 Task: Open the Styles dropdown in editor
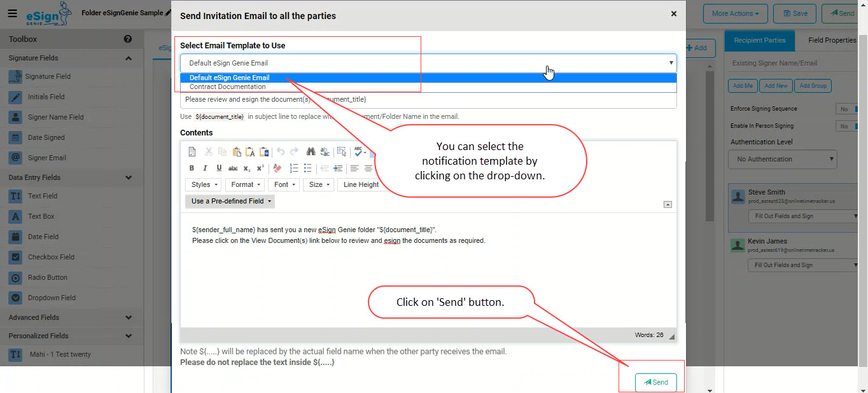[204, 184]
